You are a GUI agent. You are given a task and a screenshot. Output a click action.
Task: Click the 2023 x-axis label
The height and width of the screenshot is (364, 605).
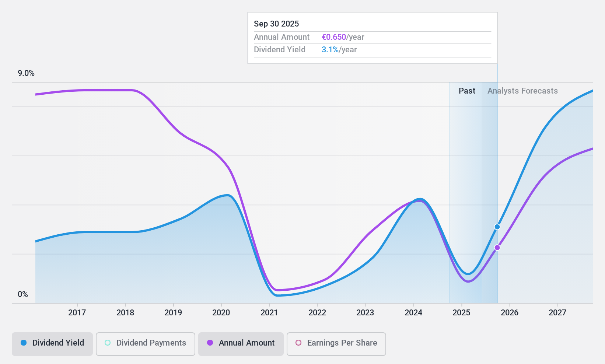pyautogui.click(x=365, y=313)
